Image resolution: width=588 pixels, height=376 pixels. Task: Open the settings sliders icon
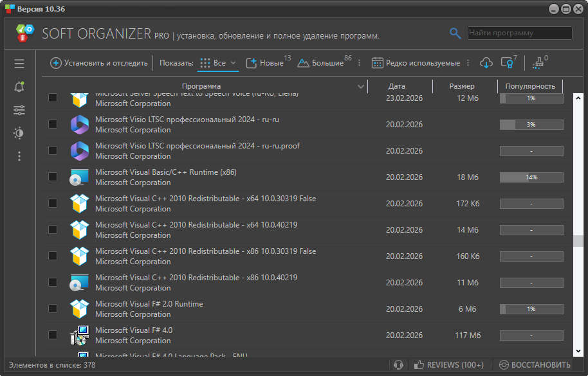(x=19, y=110)
